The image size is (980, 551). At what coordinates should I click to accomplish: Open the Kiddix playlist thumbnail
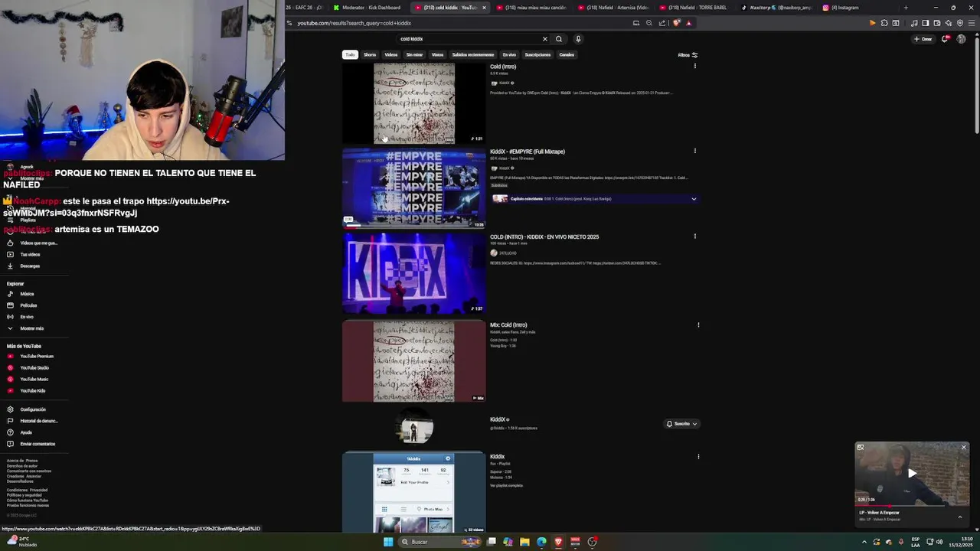pos(413,492)
